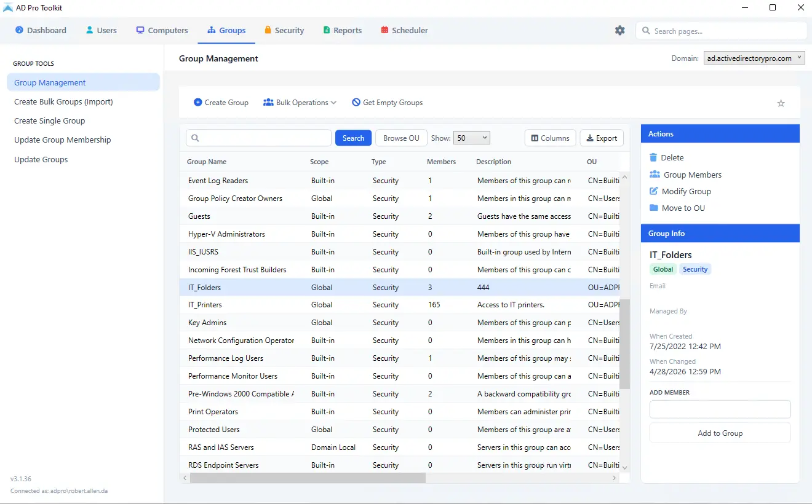The image size is (812, 504).
Task: Click the Computers tab monitor icon
Action: tap(140, 30)
